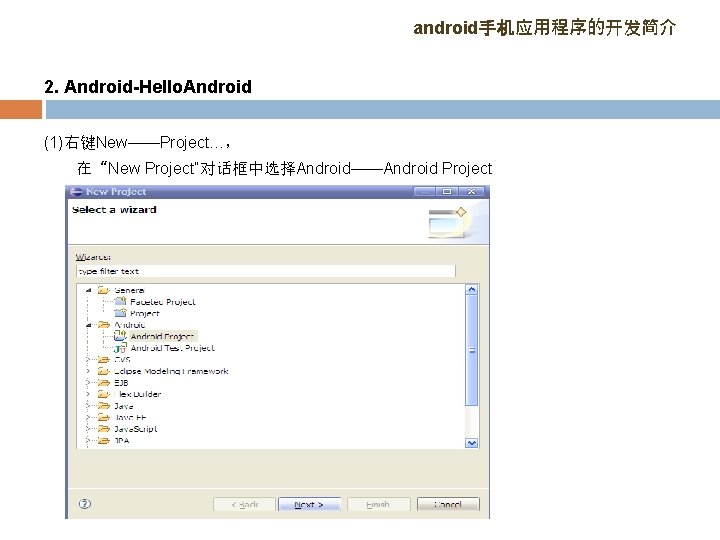Viewport: 720px width, 540px height.
Task: Click the Android folder icon
Action: [x=104, y=325]
